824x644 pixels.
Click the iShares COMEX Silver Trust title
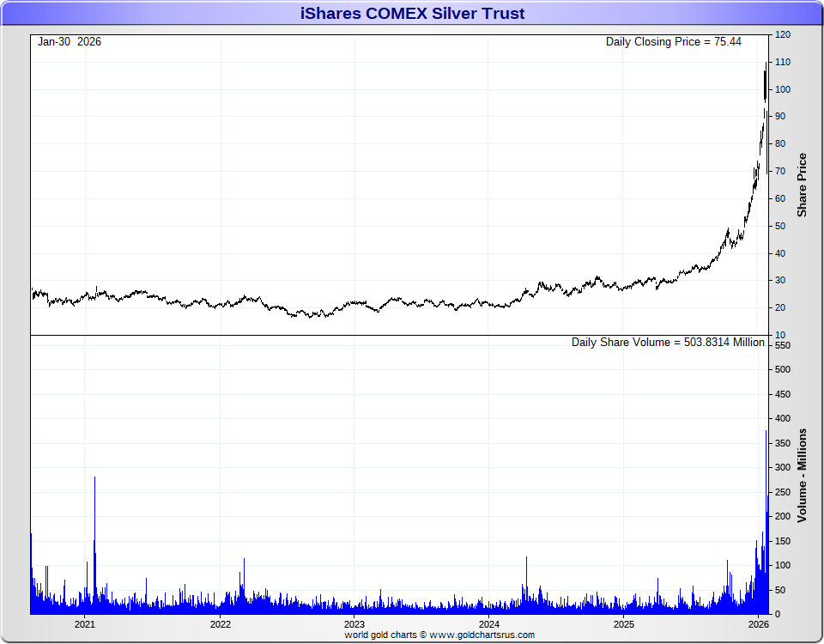tap(412, 13)
